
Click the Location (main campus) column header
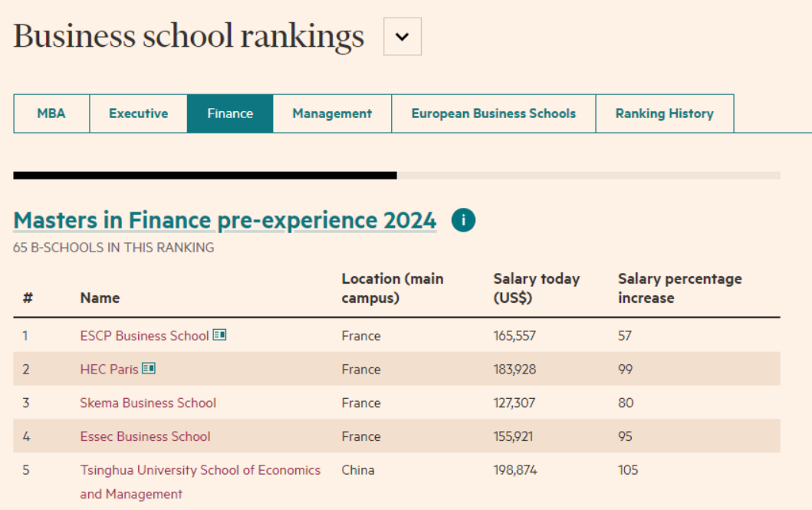(x=392, y=288)
